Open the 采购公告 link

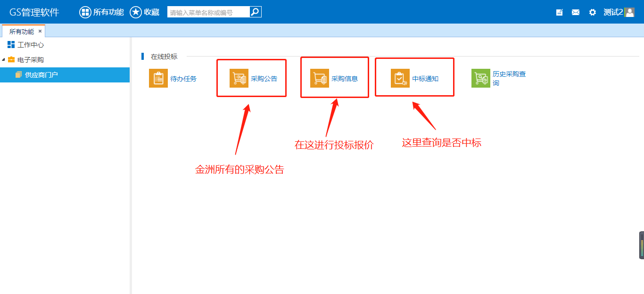point(264,79)
